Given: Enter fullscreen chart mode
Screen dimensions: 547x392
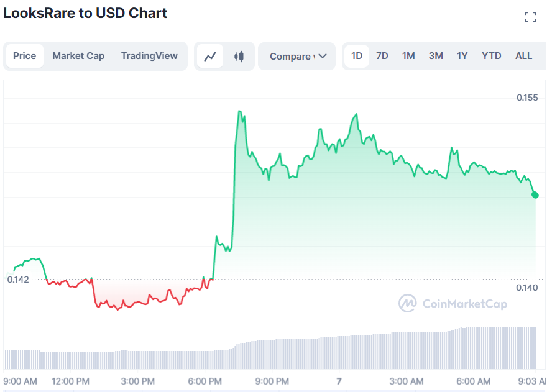Looking at the screenshot, I should click(530, 17).
